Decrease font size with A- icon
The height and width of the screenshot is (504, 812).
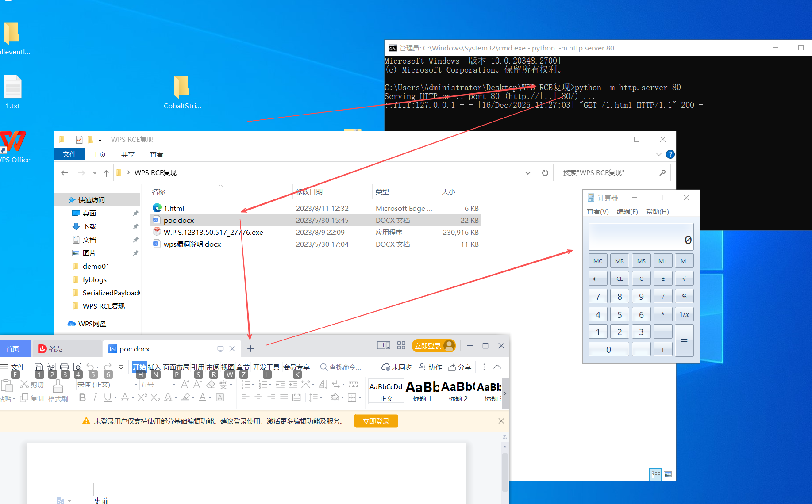197,384
